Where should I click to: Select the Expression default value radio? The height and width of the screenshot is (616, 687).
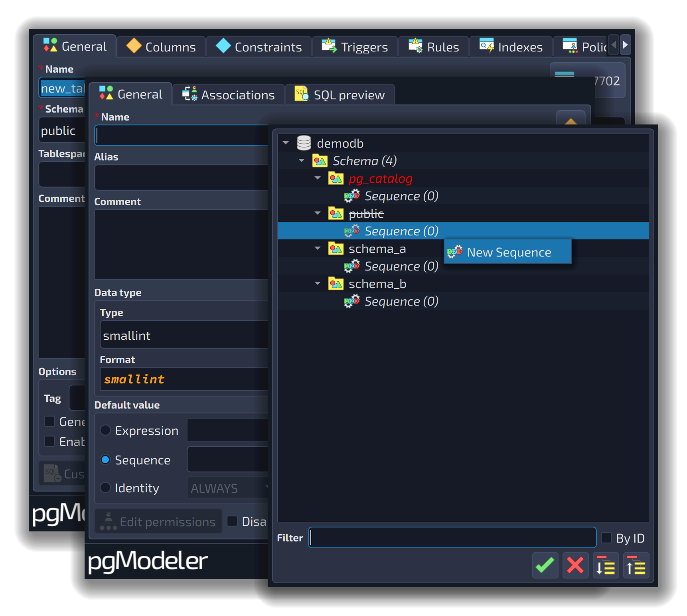click(x=105, y=430)
